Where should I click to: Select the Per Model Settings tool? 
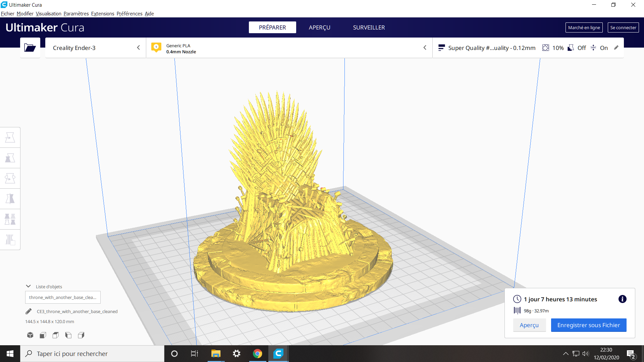(x=10, y=219)
